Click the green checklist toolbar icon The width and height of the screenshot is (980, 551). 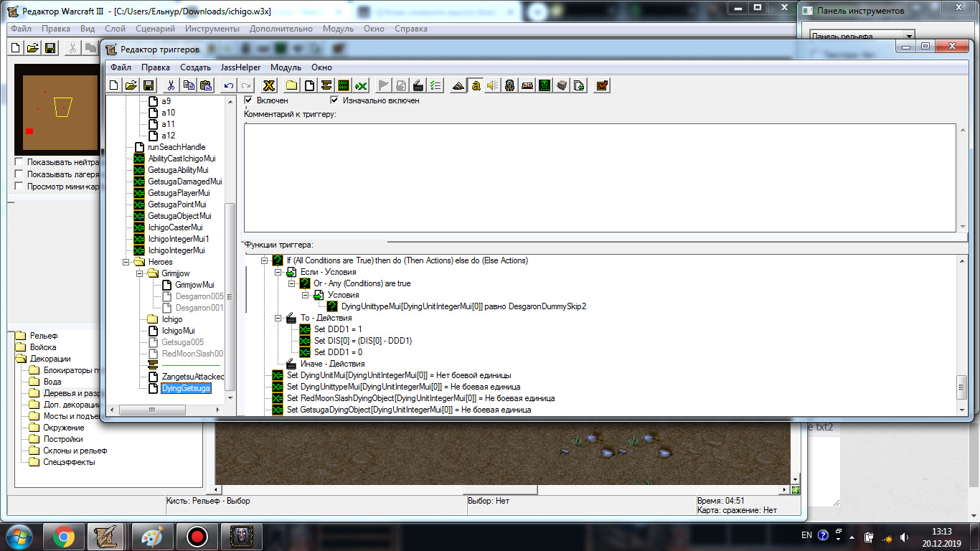pyautogui.click(x=435, y=85)
